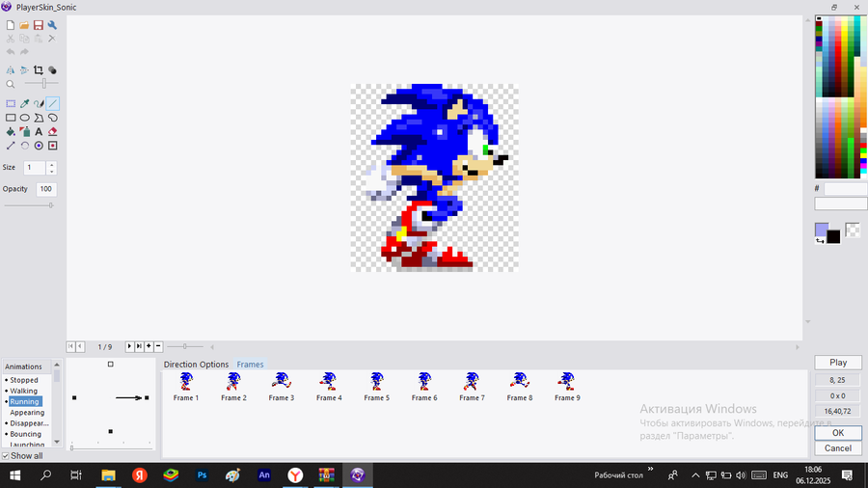Click the Export (red floppy disk) icon

pyautogui.click(x=39, y=25)
